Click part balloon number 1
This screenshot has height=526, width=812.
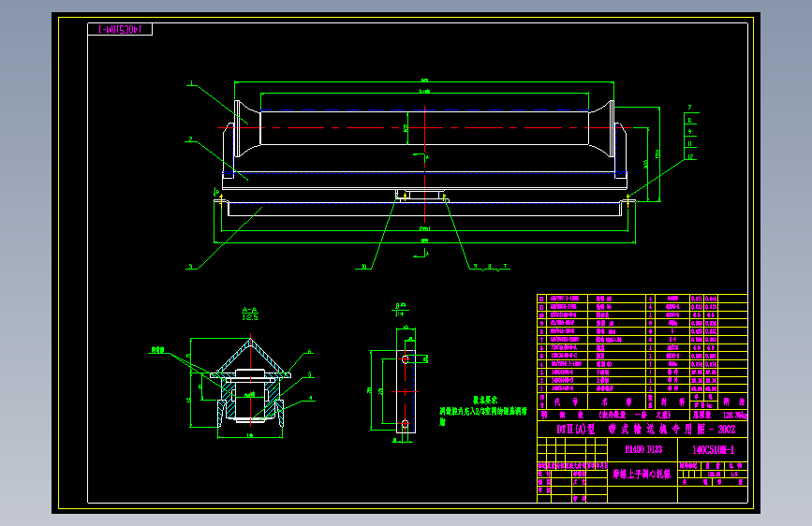[191, 83]
